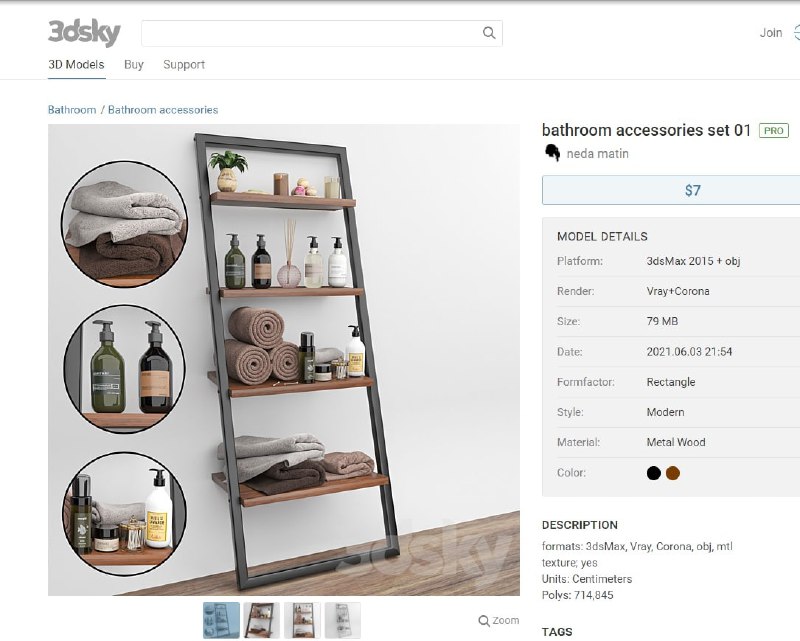Select the fourth wireframe thumbnail
800x641 pixels.
tap(343, 620)
